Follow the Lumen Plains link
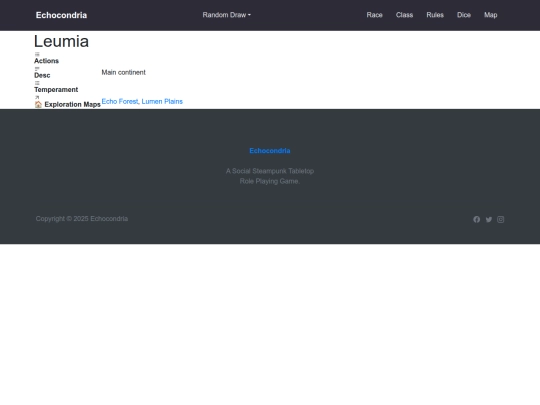540x405 pixels. point(162,102)
